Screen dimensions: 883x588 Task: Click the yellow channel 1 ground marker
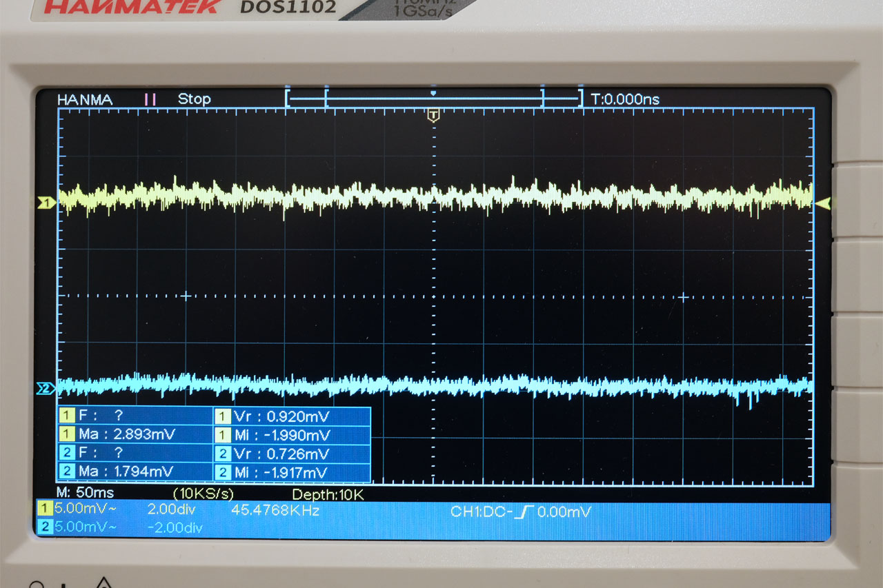coord(46,203)
